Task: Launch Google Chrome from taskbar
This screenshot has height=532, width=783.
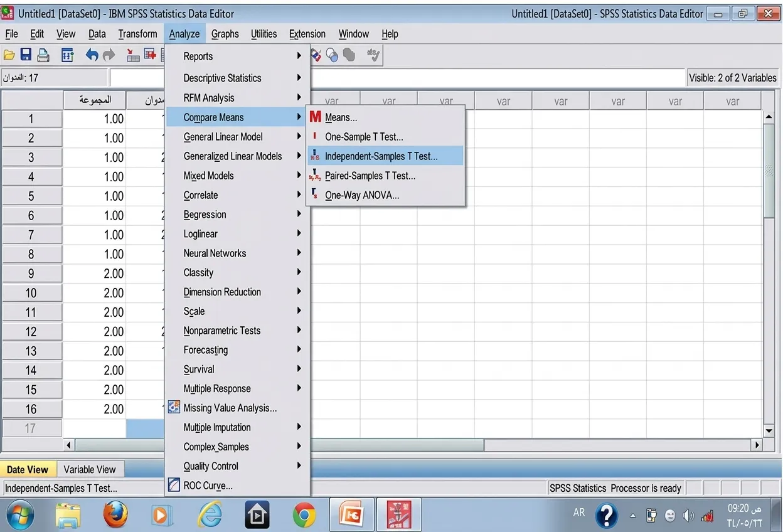Action: pyautogui.click(x=304, y=516)
